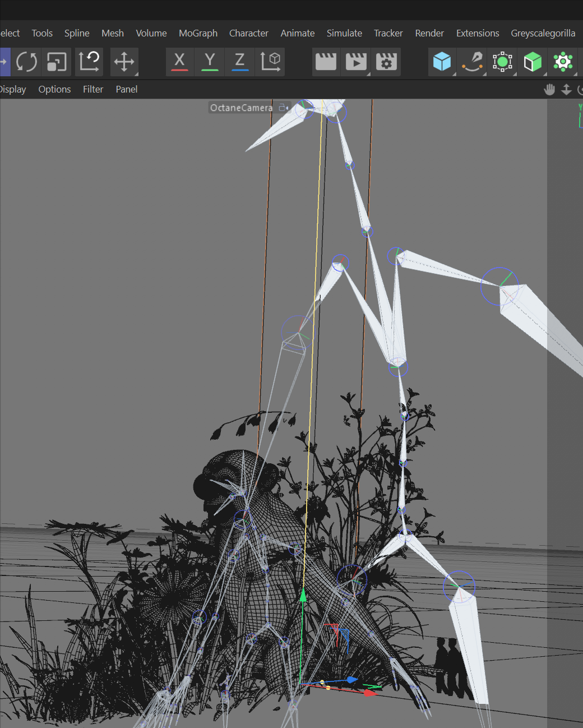Open Edit Render Settings
Screen dimensions: 583x728
pos(386,62)
